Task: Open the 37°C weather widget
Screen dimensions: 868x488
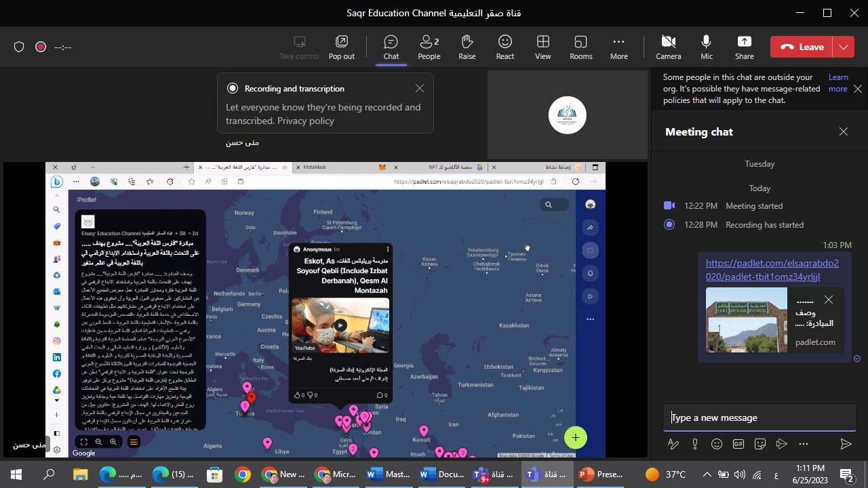Action: point(665,474)
